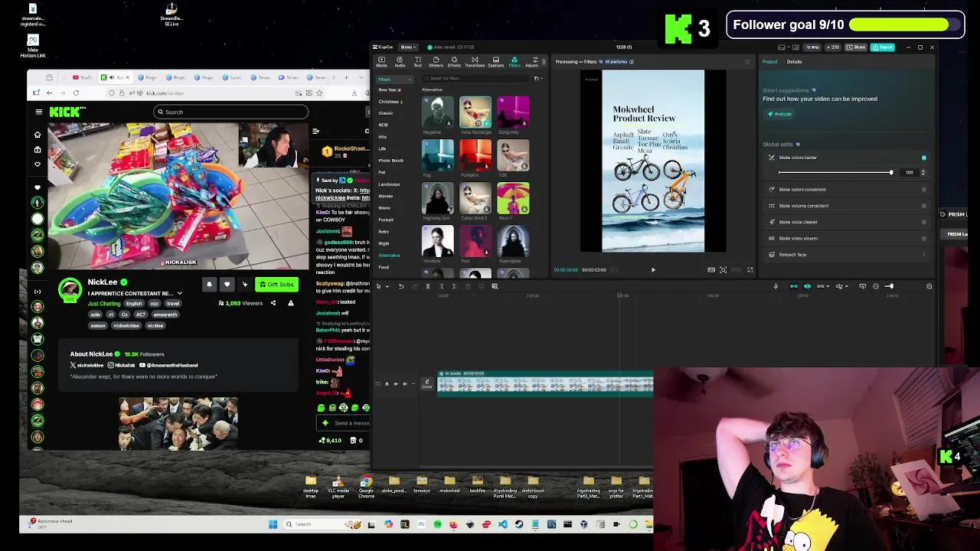Apply the Burgundy filter thumbnail

512,112
